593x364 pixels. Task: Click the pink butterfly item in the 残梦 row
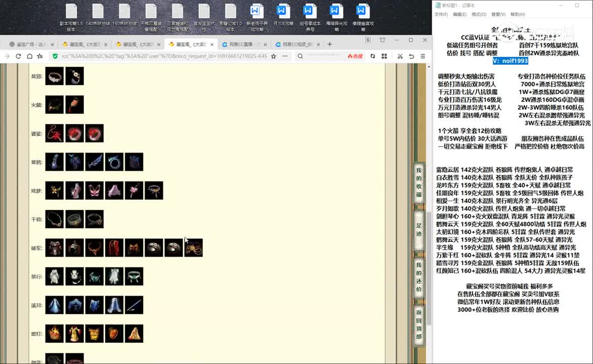tap(95, 191)
